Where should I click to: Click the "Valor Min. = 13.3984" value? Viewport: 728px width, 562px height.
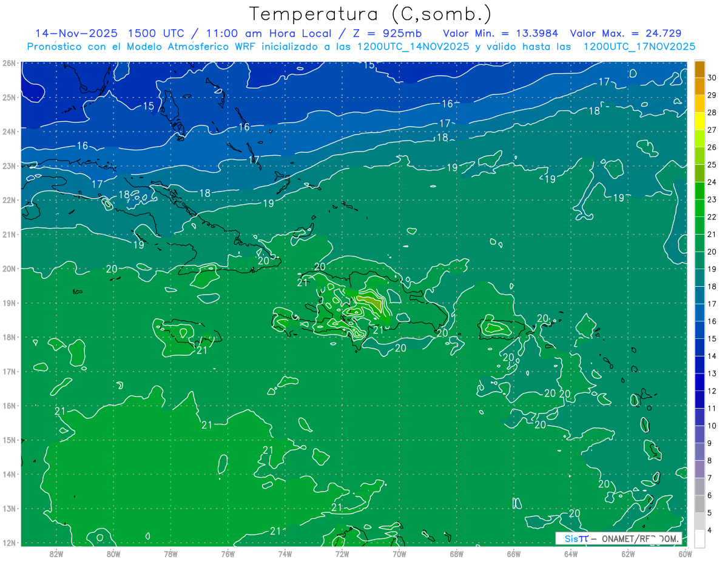[500, 33]
